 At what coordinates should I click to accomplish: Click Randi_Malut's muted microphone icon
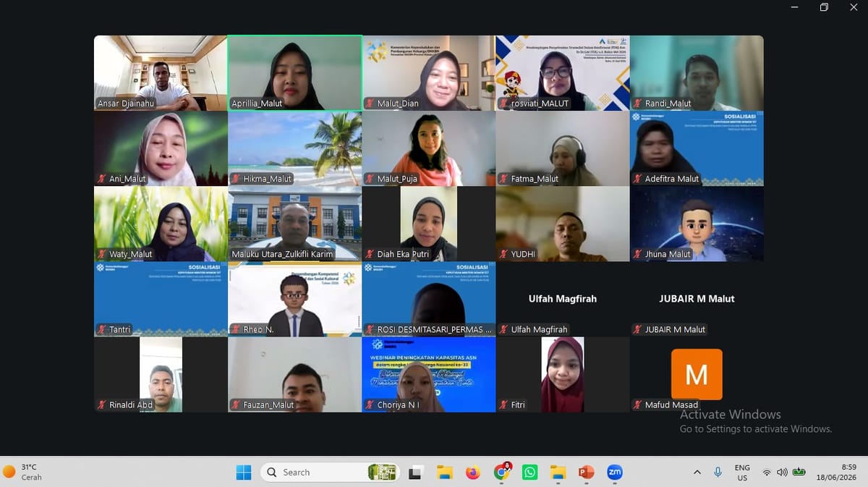pos(637,103)
